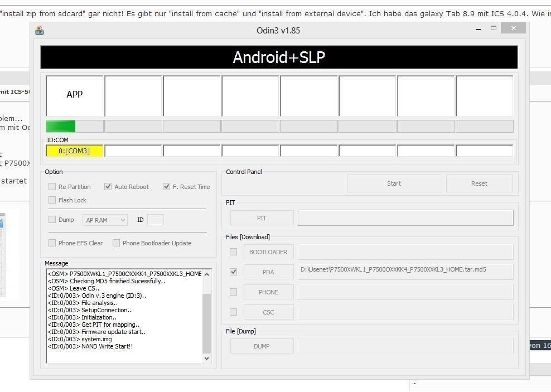Click the Odin3 app icon in title bar
This screenshot has width=551, height=392.
(40, 31)
